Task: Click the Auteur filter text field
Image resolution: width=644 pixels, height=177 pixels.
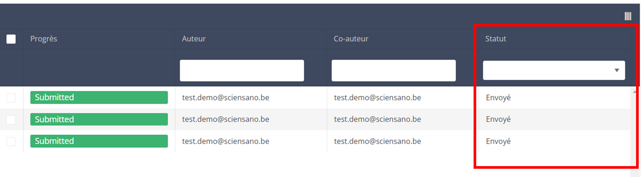Action: click(x=242, y=71)
